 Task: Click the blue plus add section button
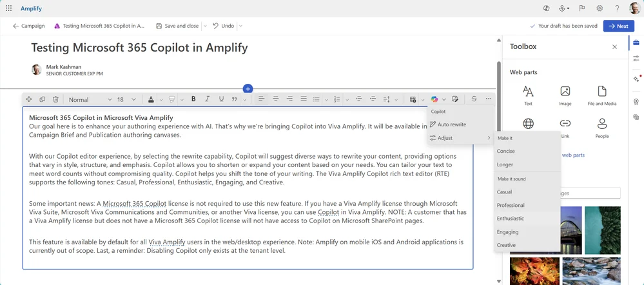pos(248,88)
